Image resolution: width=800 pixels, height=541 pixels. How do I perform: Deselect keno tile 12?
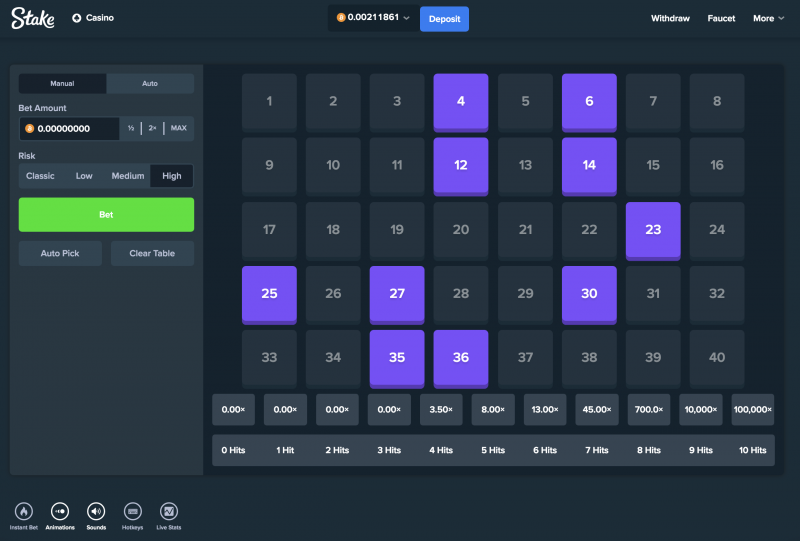pos(461,166)
